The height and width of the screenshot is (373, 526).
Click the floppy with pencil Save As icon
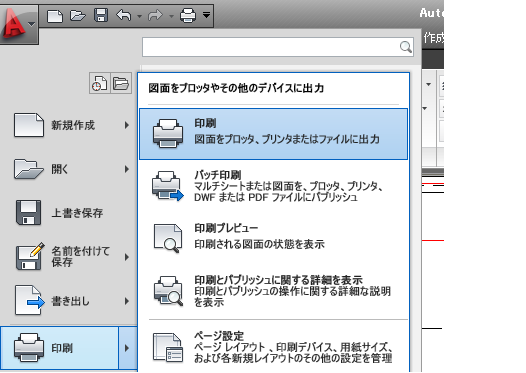coord(30,256)
